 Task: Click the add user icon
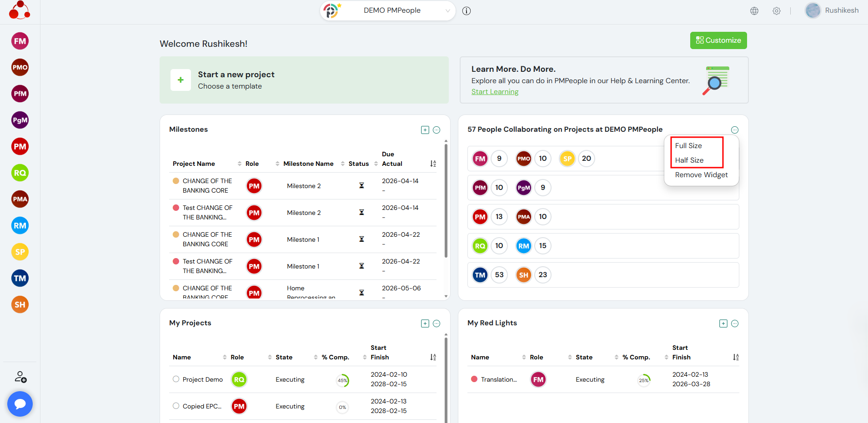pyautogui.click(x=20, y=377)
